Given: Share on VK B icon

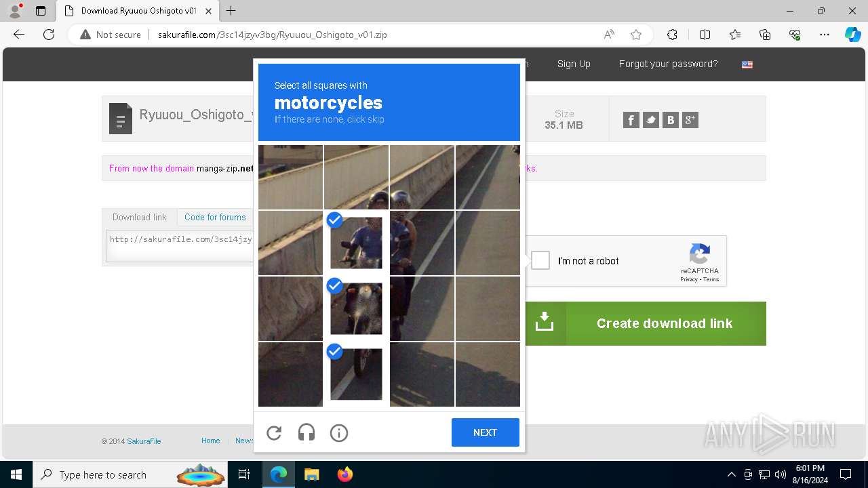Looking at the screenshot, I should (x=671, y=120).
